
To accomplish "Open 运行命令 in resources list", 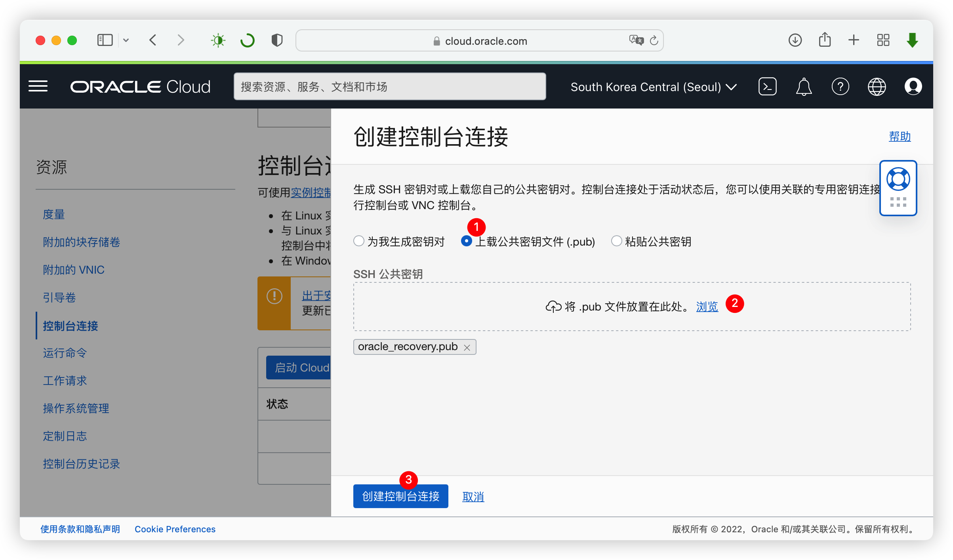I will [x=65, y=353].
